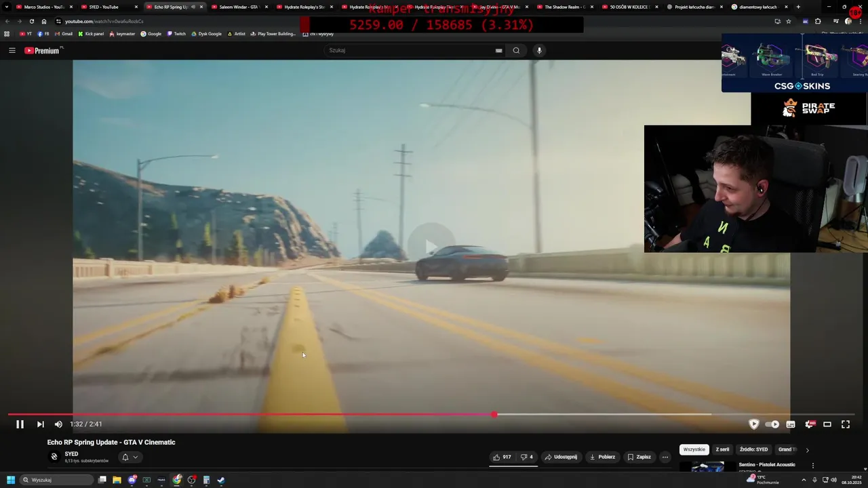
Task: Open the Windows Start menu
Action: point(11,480)
